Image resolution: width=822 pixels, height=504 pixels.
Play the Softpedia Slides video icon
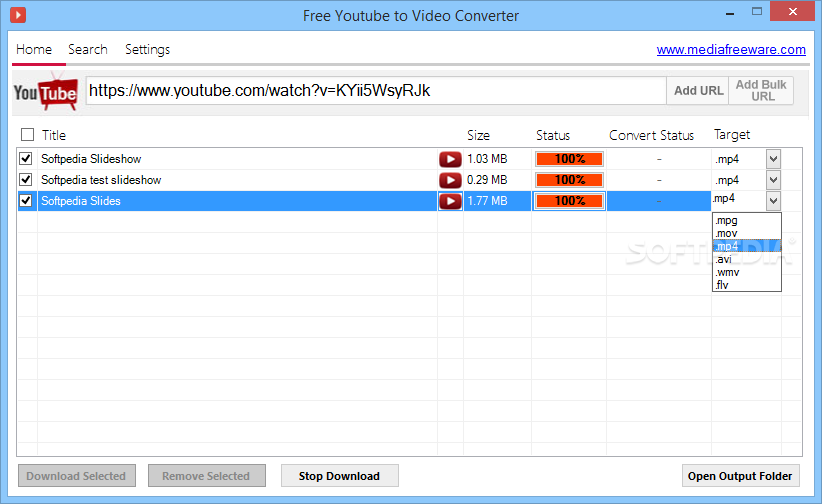(x=450, y=201)
